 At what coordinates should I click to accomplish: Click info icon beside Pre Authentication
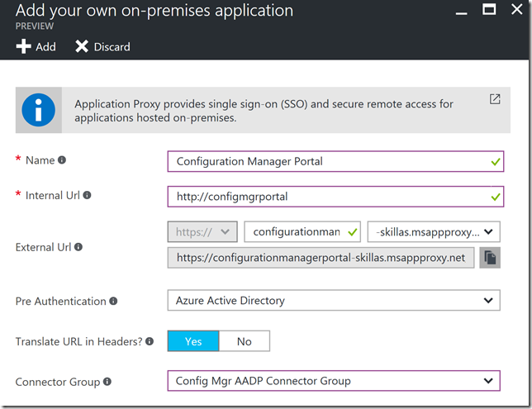[113, 301]
